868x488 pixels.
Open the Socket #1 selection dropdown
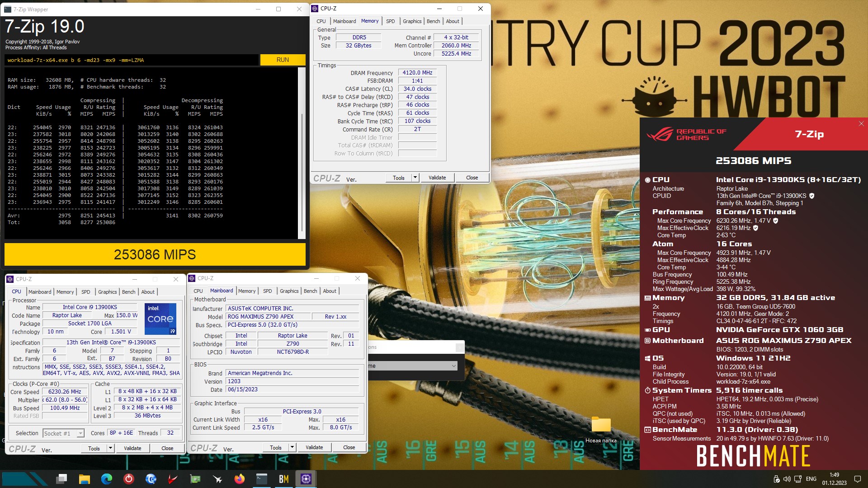pos(80,433)
